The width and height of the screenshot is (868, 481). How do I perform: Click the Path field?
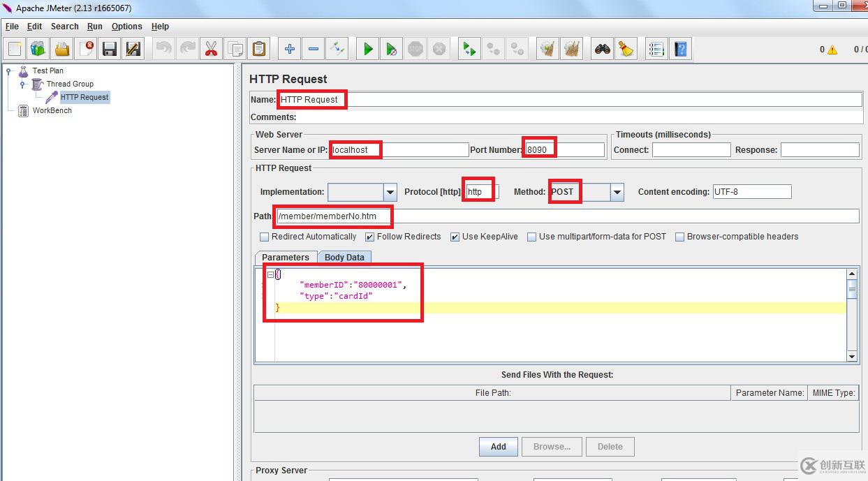(568, 216)
